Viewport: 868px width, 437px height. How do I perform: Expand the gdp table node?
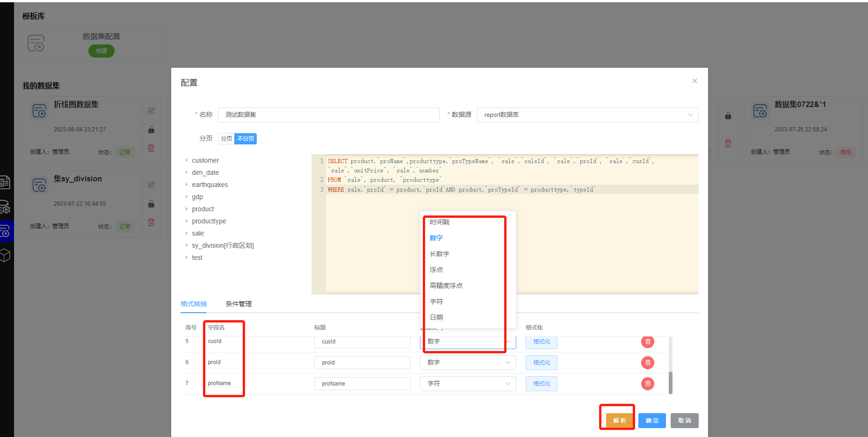[187, 197]
